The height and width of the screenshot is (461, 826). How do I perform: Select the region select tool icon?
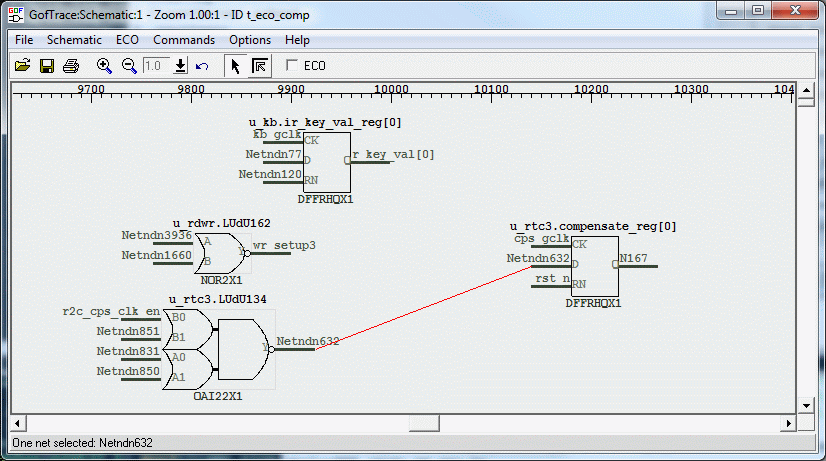click(x=259, y=66)
